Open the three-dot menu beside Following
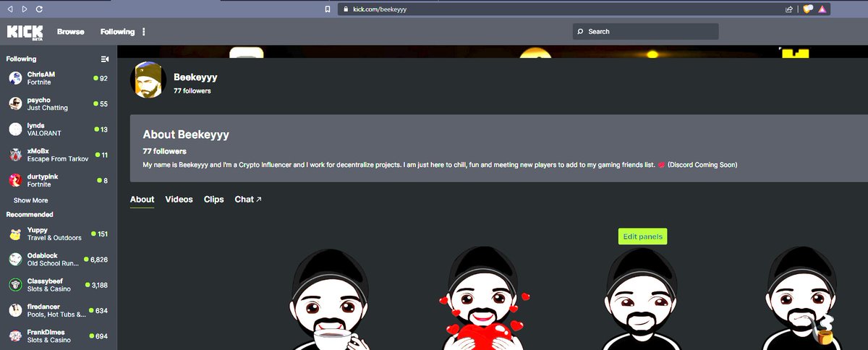The height and width of the screenshot is (350, 868). [144, 32]
